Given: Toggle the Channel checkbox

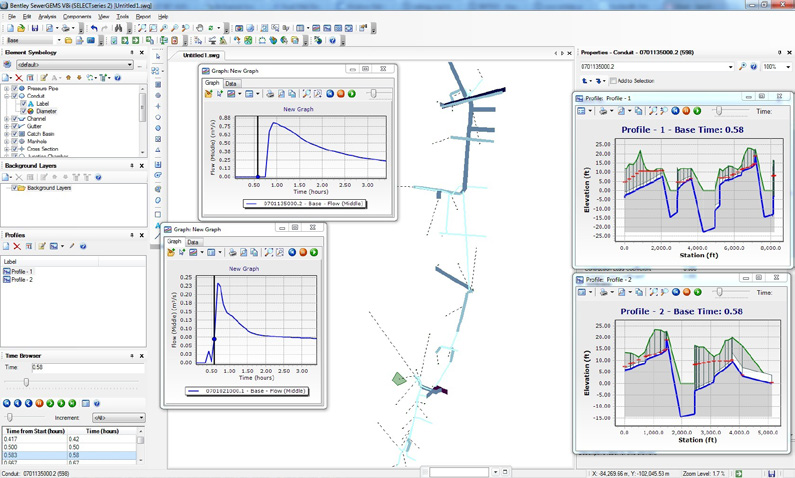Looking at the screenshot, I should [14, 119].
